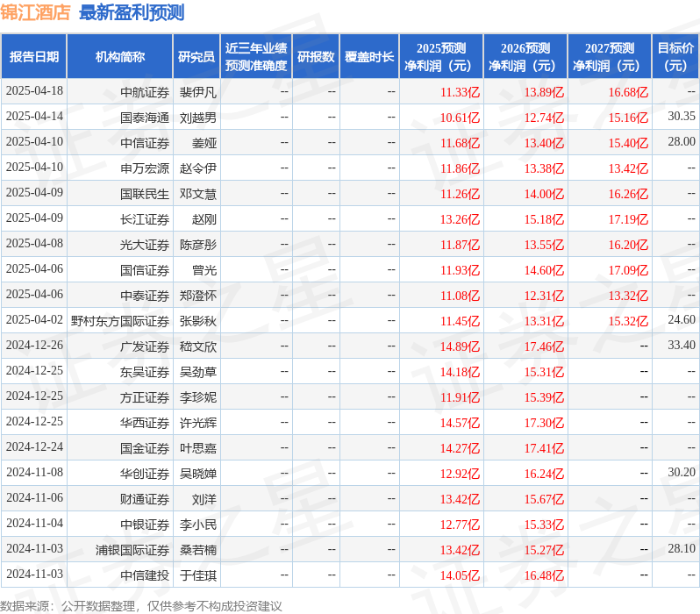Click researcher name 陈彦彤
The width and height of the screenshot is (700, 614).
[x=197, y=245]
